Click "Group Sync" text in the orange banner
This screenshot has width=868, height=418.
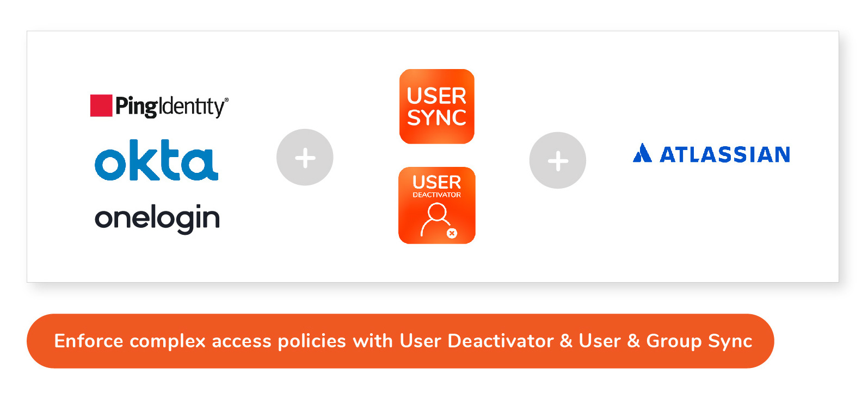click(699, 341)
